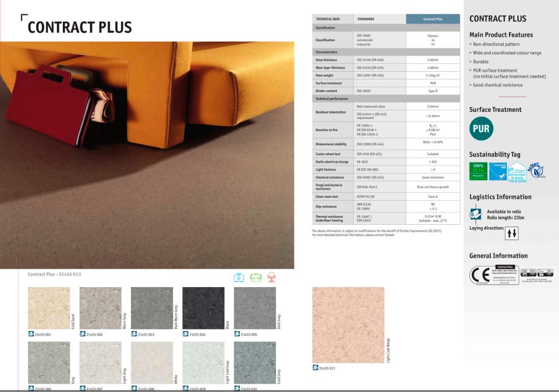The width and height of the screenshot is (559, 392).
Task: Click the Sustainability Tag heading
Action: tap(495, 155)
